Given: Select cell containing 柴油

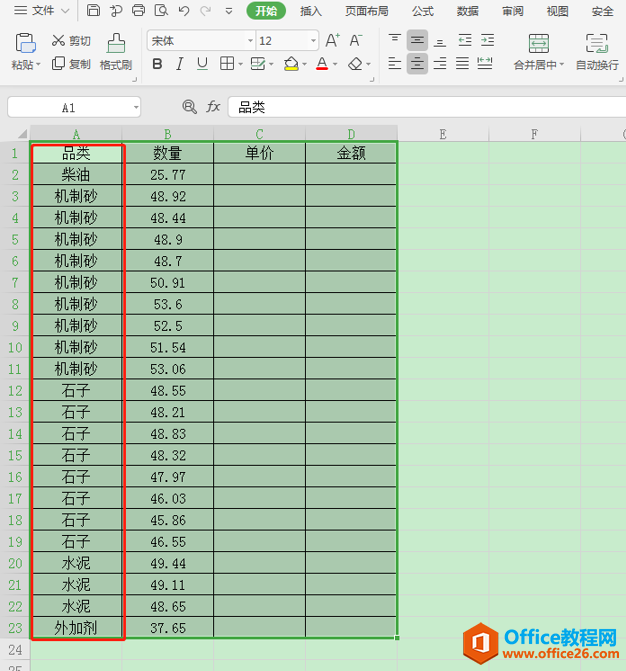Looking at the screenshot, I should 76,174.
